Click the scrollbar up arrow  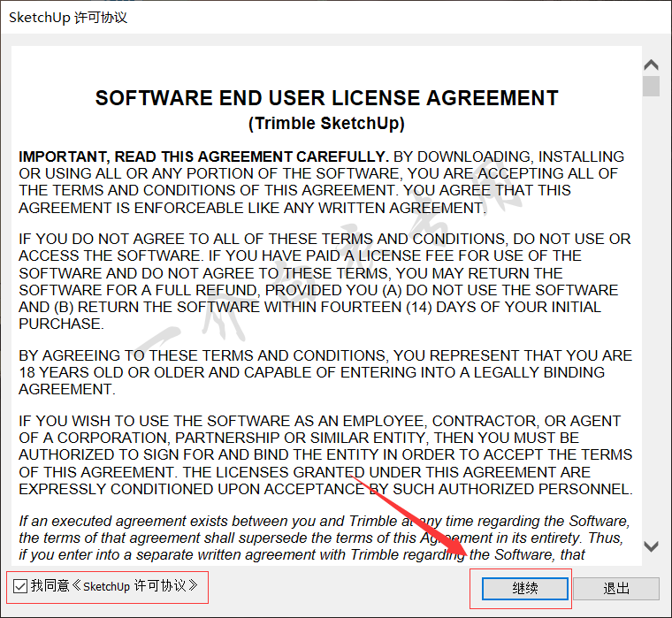point(652,65)
